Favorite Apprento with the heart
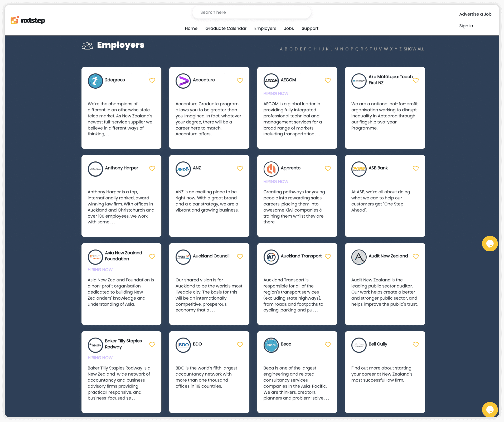The width and height of the screenshot is (504, 422). (328, 169)
